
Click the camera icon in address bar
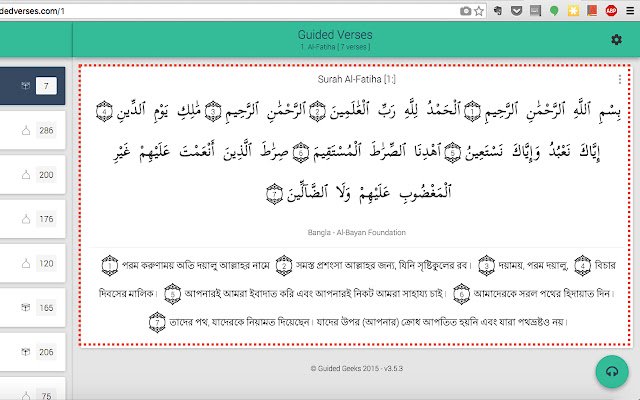click(x=465, y=11)
